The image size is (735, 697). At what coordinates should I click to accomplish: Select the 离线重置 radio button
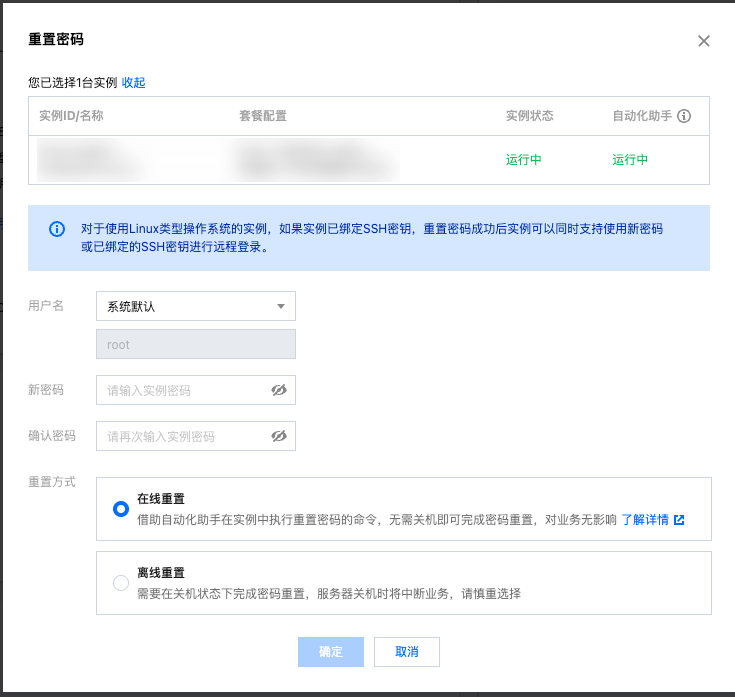(x=121, y=583)
